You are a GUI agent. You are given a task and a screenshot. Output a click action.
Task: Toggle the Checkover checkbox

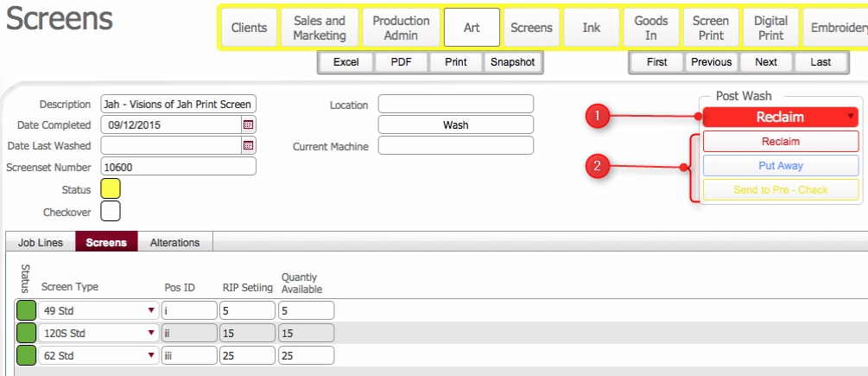click(x=111, y=210)
